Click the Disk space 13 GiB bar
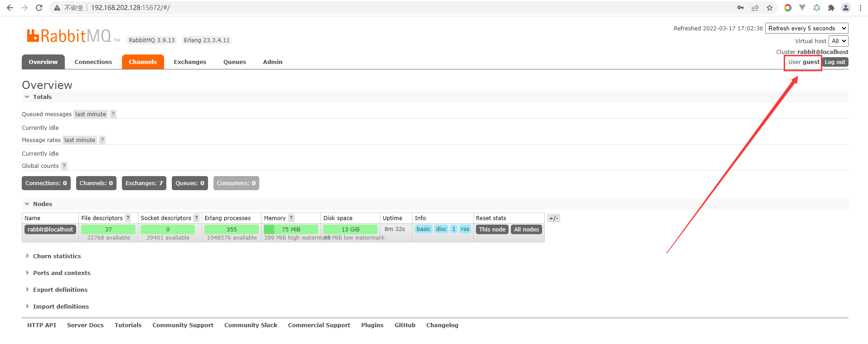Image resolution: width=868 pixels, height=344 pixels. click(x=350, y=230)
